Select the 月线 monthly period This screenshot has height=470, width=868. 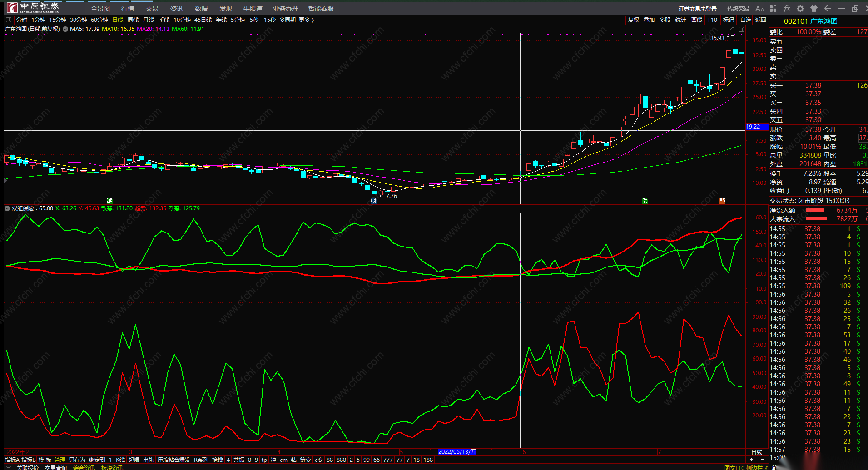pyautogui.click(x=149, y=20)
